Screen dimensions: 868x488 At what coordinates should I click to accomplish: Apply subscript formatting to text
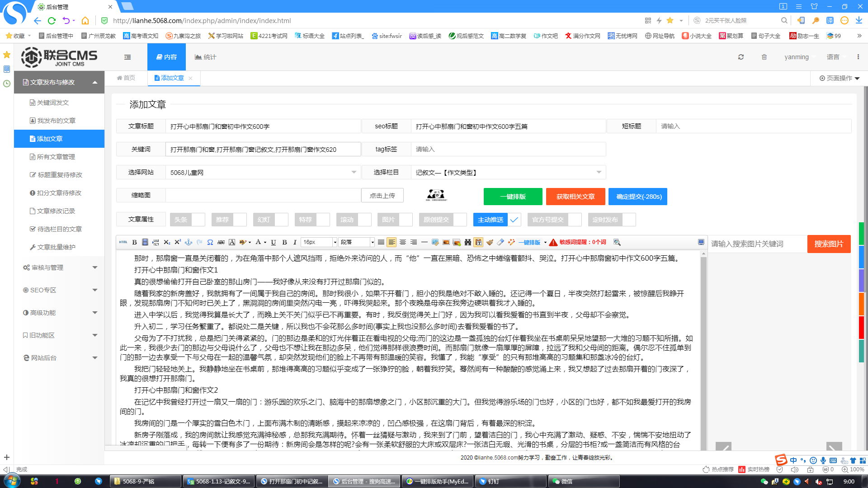point(167,242)
